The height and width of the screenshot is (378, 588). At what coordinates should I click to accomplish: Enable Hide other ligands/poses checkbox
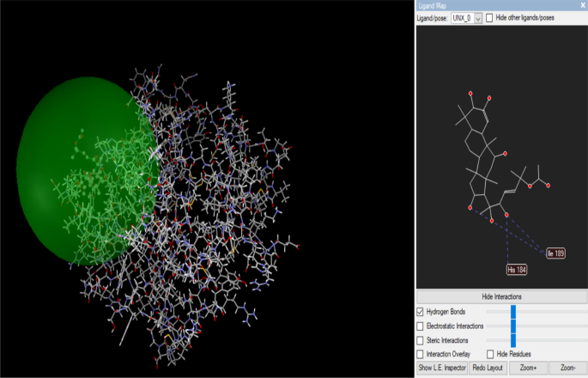coord(490,18)
